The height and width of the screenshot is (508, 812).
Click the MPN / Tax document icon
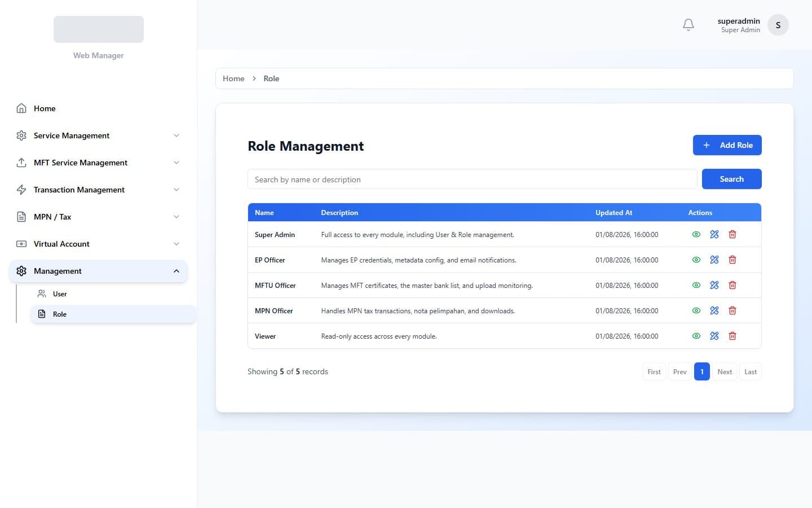coord(21,217)
